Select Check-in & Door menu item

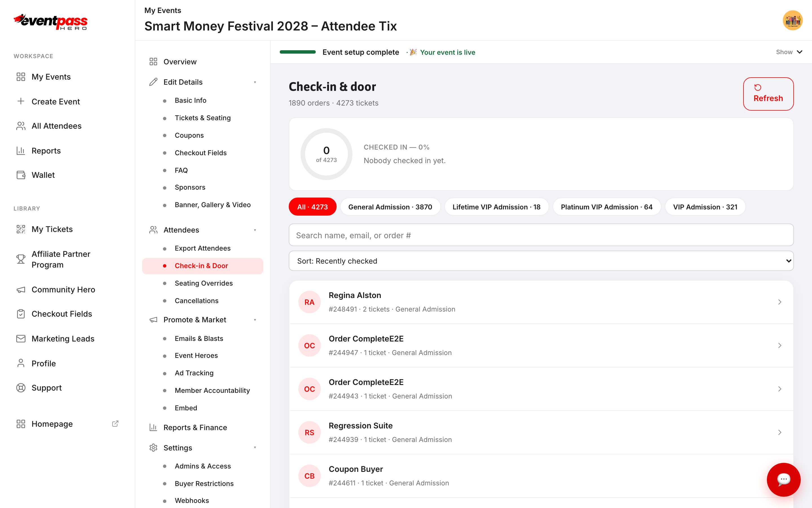click(x=203, y=266)
